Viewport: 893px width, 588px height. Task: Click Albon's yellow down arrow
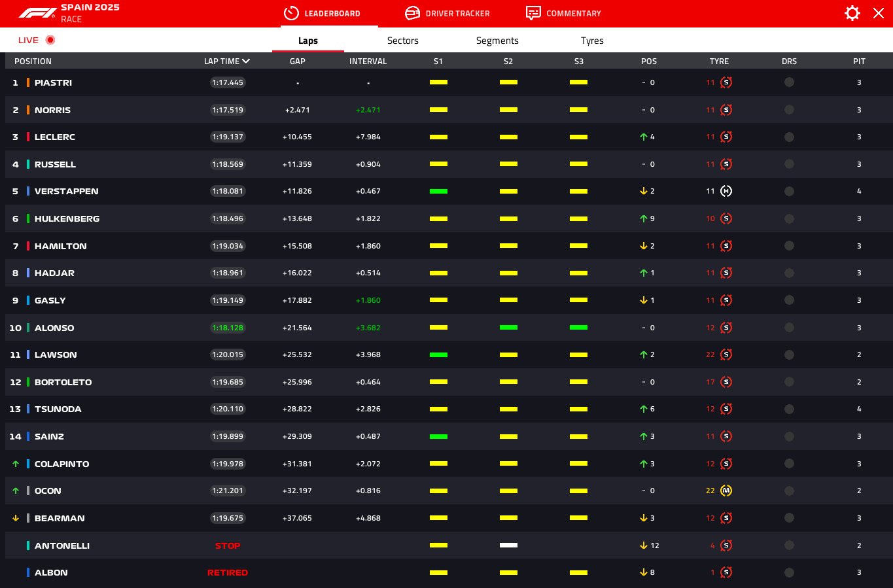click(x=644, y=572)
